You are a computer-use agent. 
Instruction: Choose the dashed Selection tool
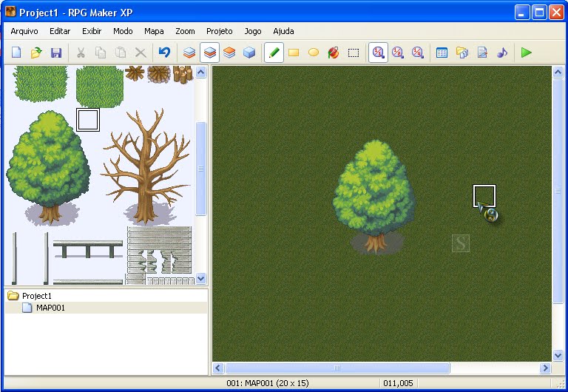[x=354, y=53]
